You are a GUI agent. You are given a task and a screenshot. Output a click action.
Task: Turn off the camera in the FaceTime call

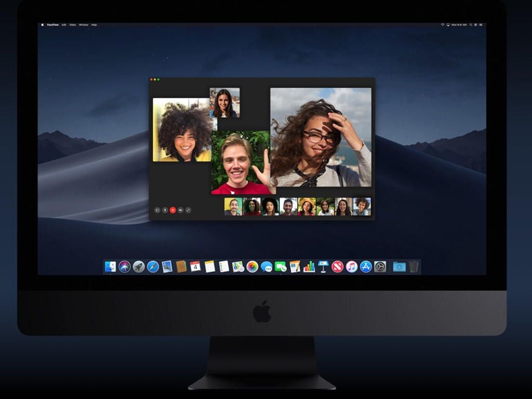pyautogui.click(x=180, y=210)
